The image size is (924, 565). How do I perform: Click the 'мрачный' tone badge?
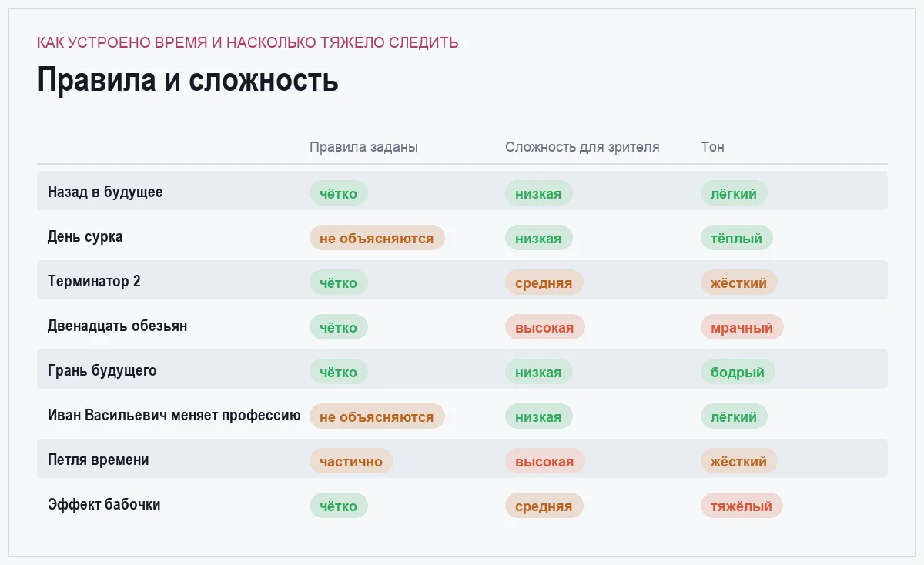(x=742, y=327)
